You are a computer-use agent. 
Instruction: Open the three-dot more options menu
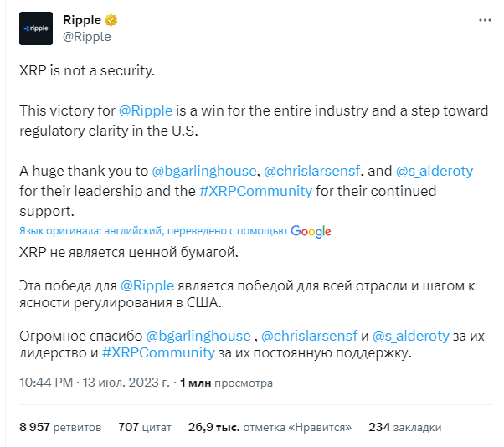point(485,19)
